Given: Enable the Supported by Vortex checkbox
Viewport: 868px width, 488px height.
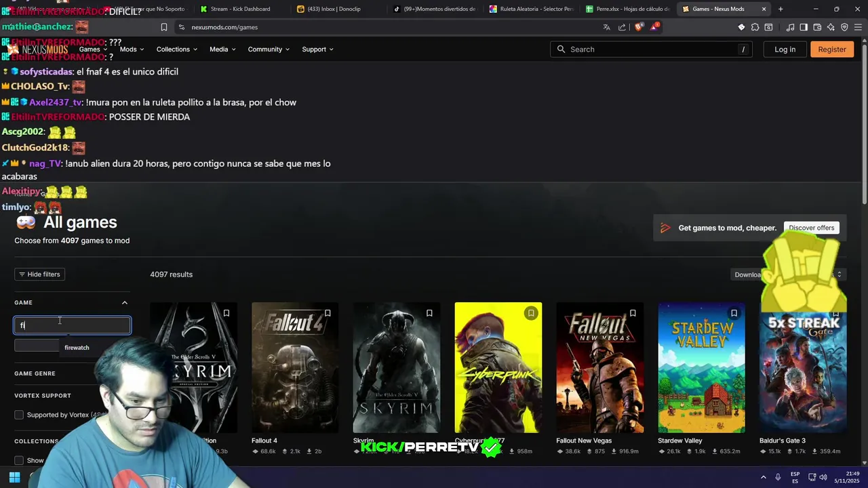Looking at the screenshot, I should (19, 415).
